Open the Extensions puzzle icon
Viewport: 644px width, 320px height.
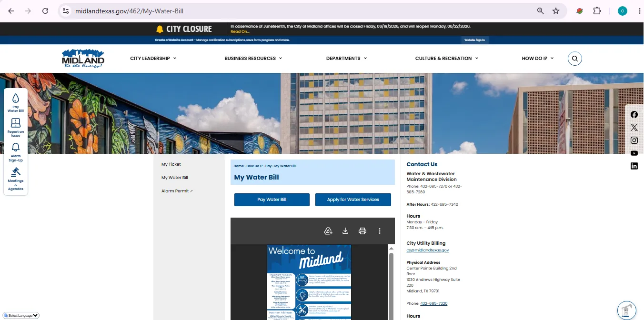click(x=597, y=11)
